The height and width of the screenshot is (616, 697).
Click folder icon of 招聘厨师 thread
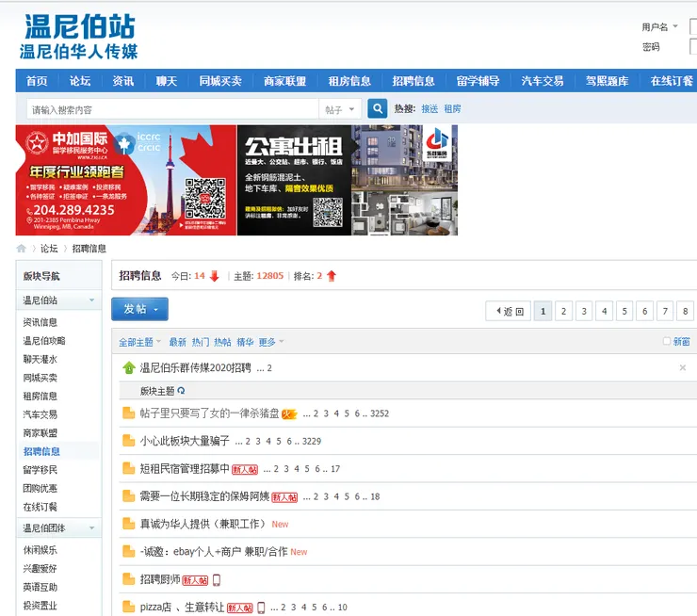128,579
